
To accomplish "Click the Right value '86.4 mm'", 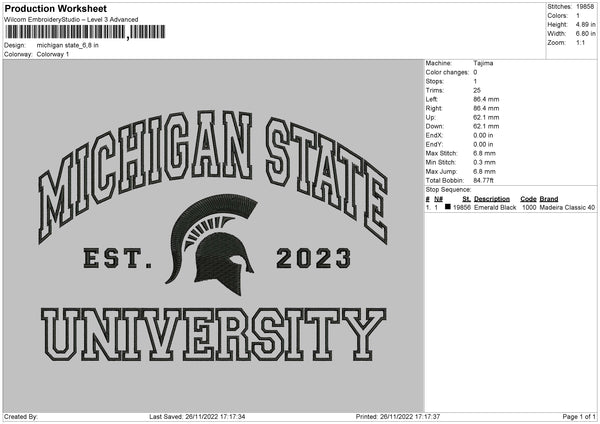I will click(x=486, y=108).
